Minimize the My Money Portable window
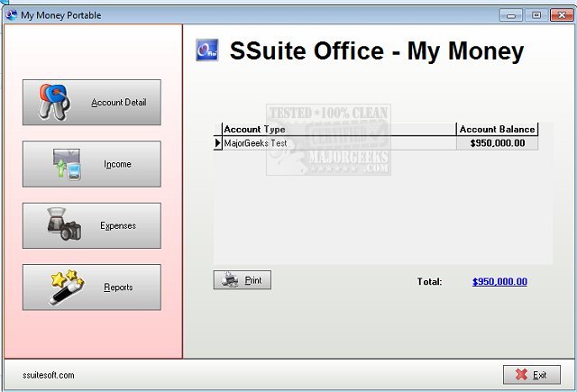577x392 pixels. pyautogui.click(x=511, y=15)
